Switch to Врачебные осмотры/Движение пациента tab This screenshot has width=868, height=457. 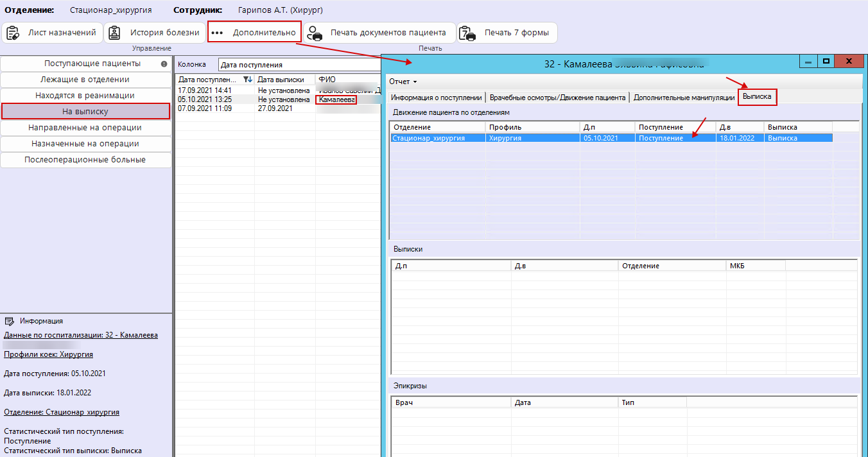pos(557,98)
